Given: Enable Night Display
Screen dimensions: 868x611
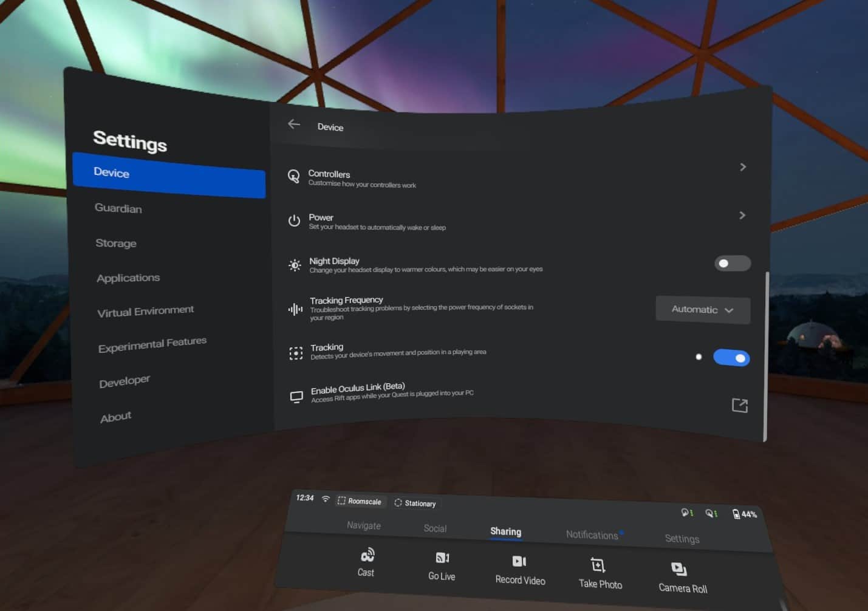Looking at the screenshot, I should tap(732, 263).
